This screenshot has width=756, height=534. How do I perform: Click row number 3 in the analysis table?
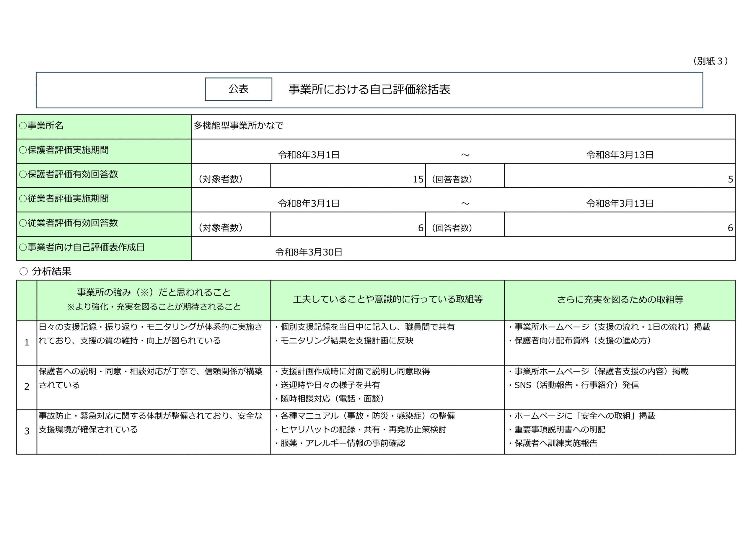click(27, 431)
